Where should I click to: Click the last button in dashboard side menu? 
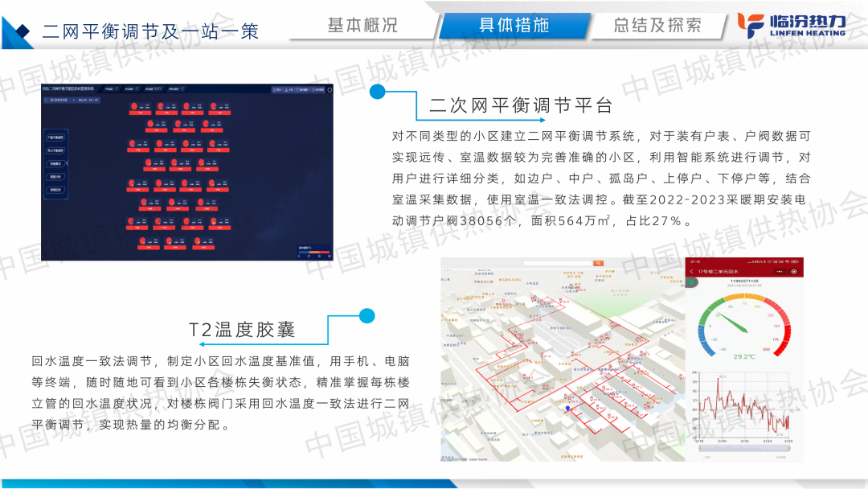pos(56,190)
